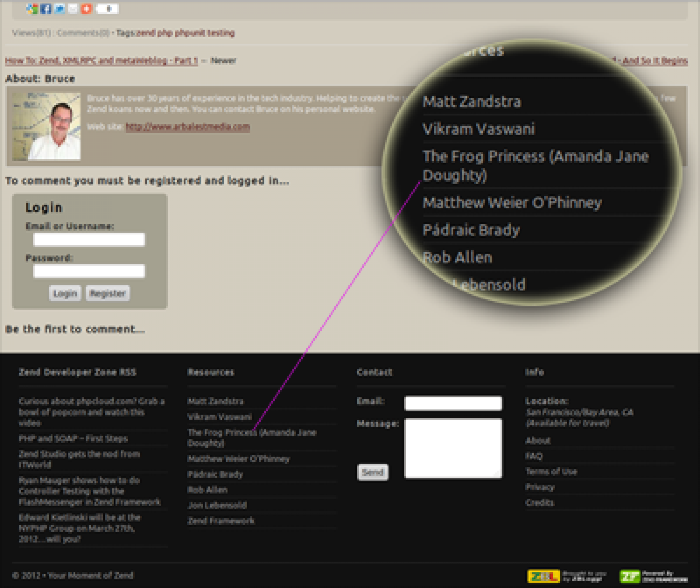
Task: Open Bruce's author photo
Action: (47, 126)
